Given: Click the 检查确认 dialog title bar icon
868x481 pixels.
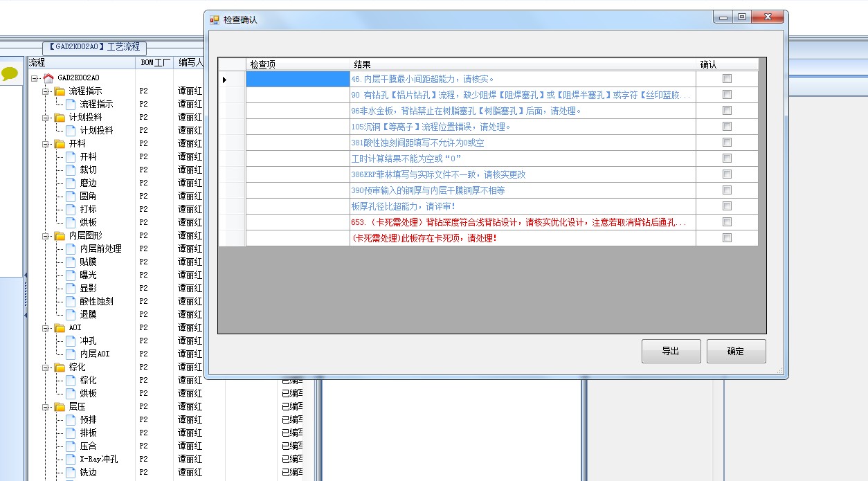Looking at the screenshot, I should 215,20.
